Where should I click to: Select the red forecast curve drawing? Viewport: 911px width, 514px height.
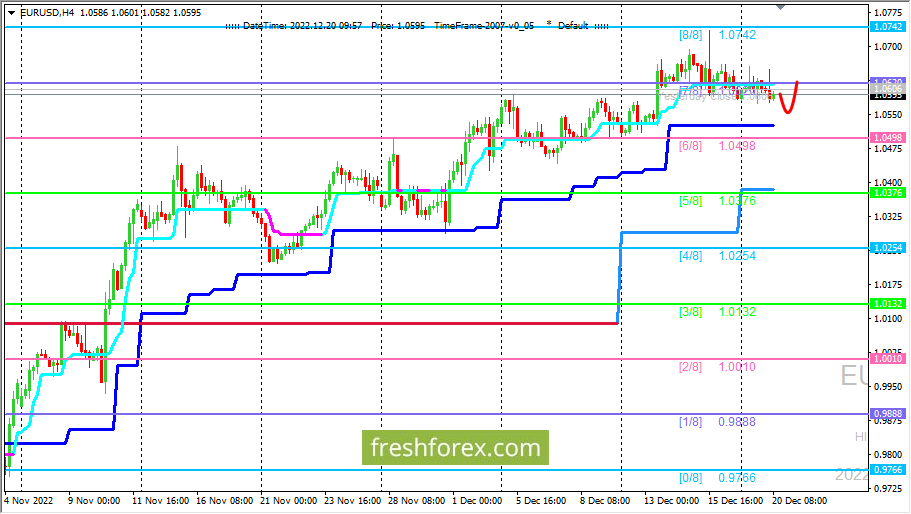pyautogui.click(x=788, y=99)
